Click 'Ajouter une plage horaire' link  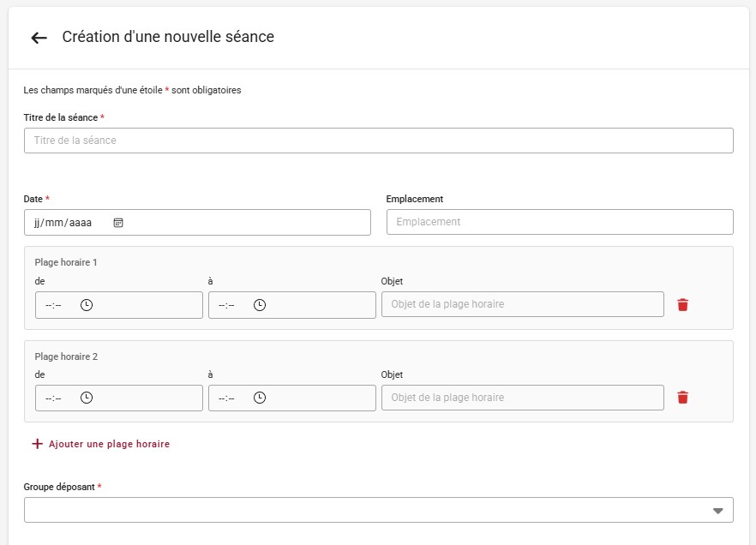tap(109, 444)
